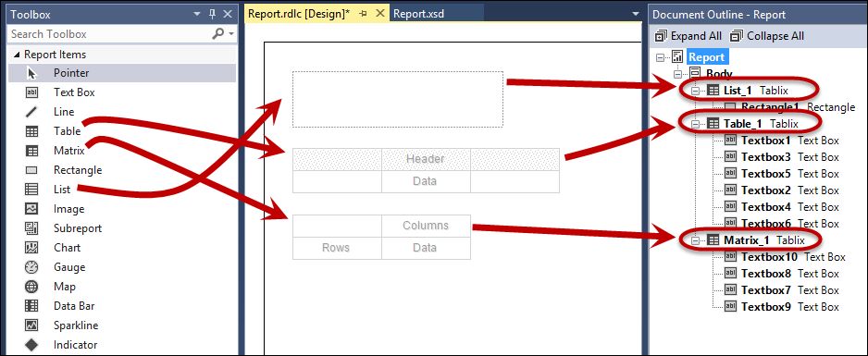Click Expand All in Document Outline
Viewport: 868px width, 356px height.
point(688,36)
